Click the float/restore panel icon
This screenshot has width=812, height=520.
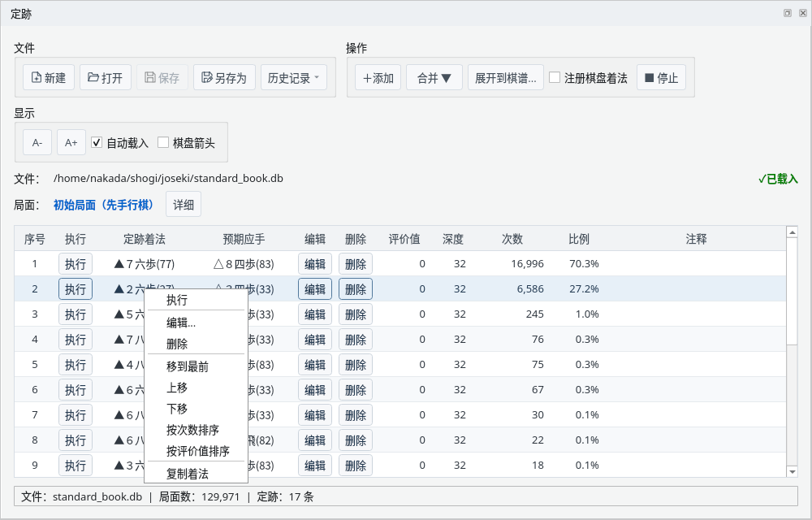click(x=788, y=13)
